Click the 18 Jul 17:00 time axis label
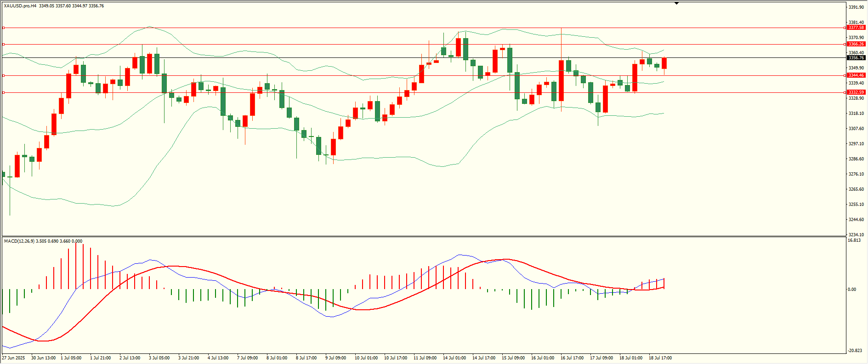 pos(660,358)
